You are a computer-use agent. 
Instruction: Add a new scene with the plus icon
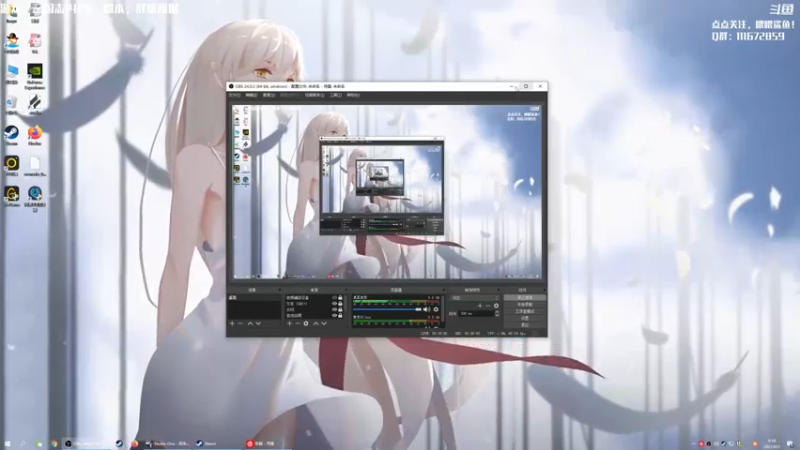coord(232,323)
